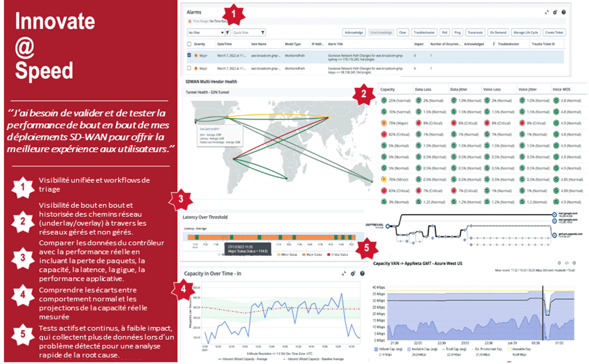
Task: Toggle the select-all checkbox in Severity header
Action: 189,44
